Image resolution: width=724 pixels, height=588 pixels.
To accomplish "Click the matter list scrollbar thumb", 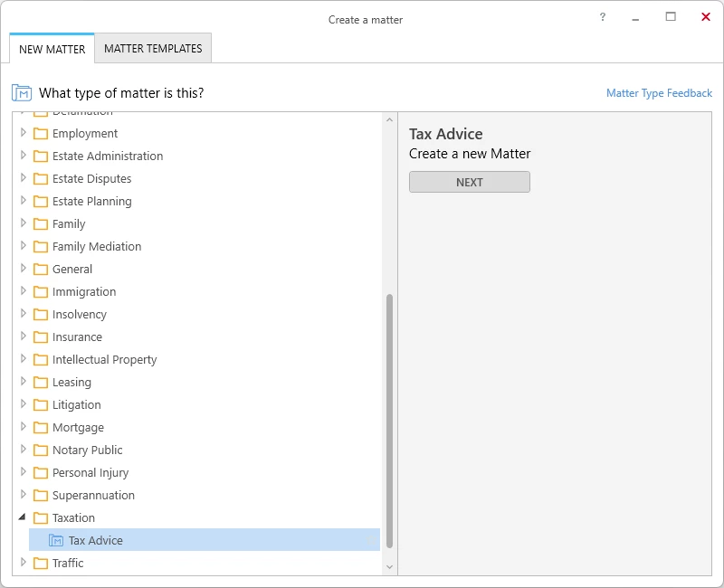I will pyautogui.click(x=389, y=421).
